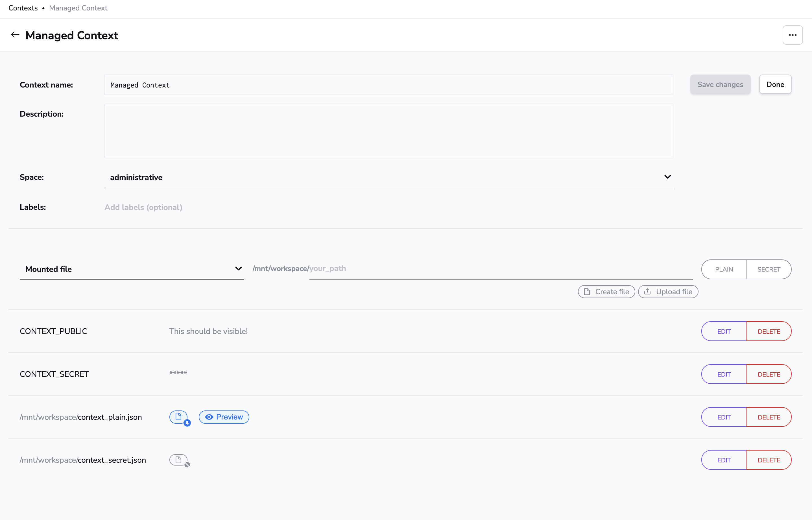Select the PLAIN entry type
812x520 pixels.
pyautogui.click(x=724, y=269)
